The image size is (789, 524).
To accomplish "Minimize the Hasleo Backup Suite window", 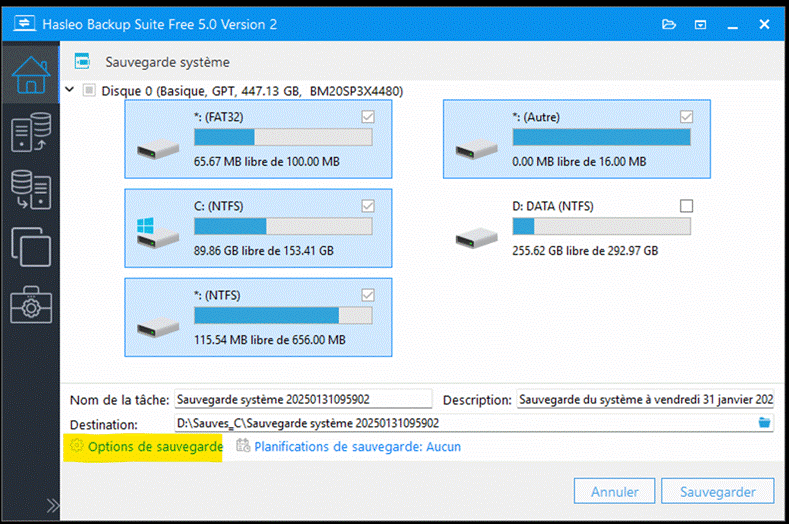I will [x=733, y=25].
